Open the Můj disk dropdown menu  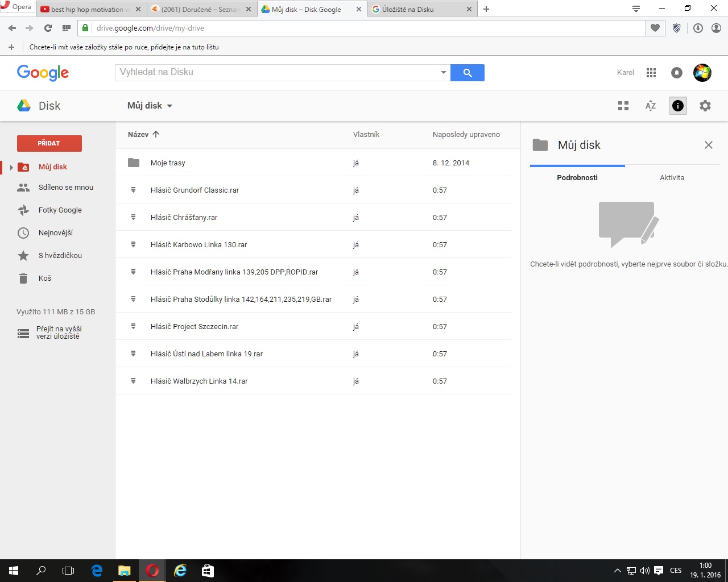[150, 106]
